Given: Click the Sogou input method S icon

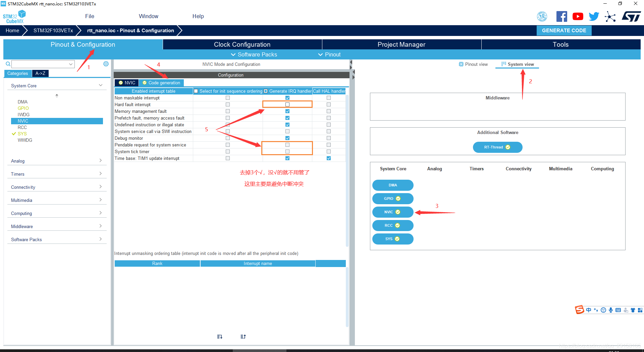Looking at the screenshot, I should 580,310.
